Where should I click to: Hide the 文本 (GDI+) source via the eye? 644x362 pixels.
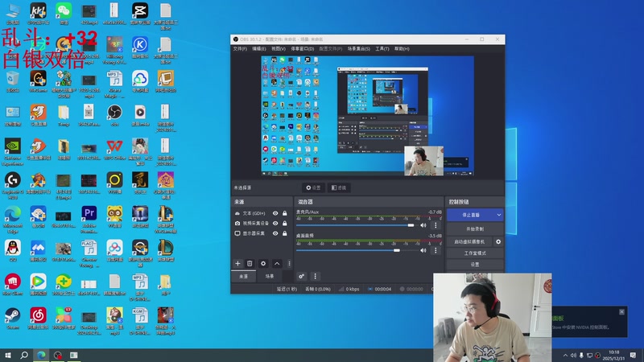[275, 213]
